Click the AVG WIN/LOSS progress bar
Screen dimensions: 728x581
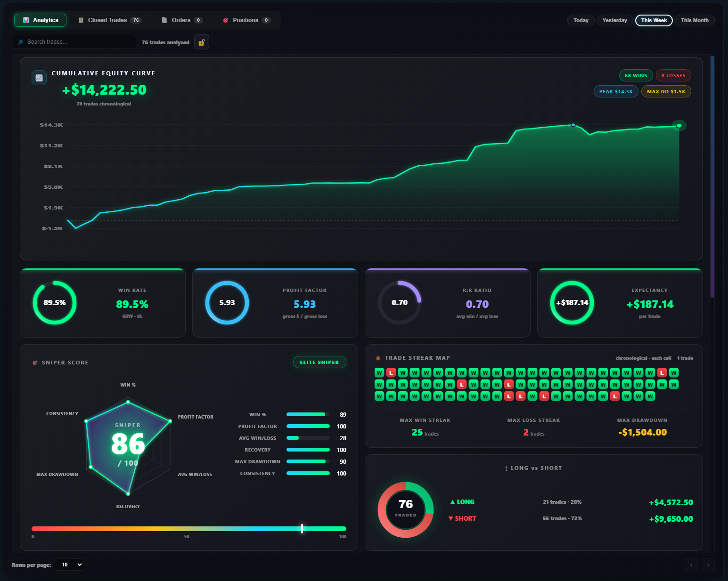tap(308, 438)
